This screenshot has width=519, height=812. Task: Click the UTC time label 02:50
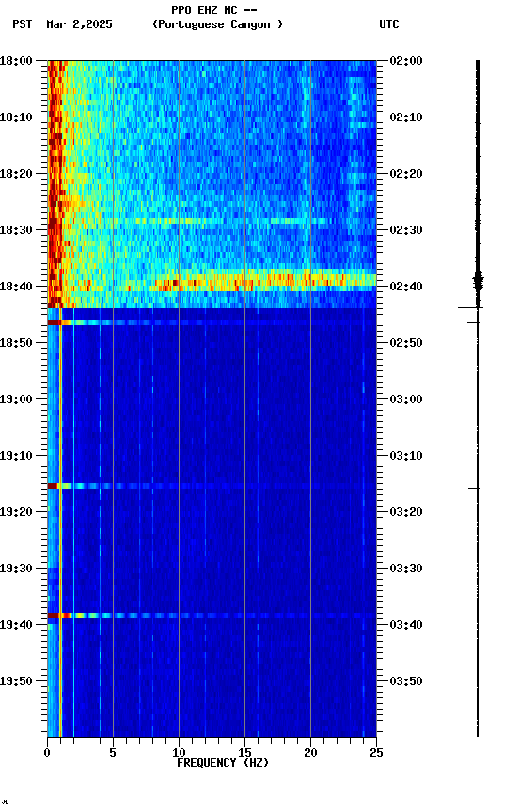(x=406, y=343)
